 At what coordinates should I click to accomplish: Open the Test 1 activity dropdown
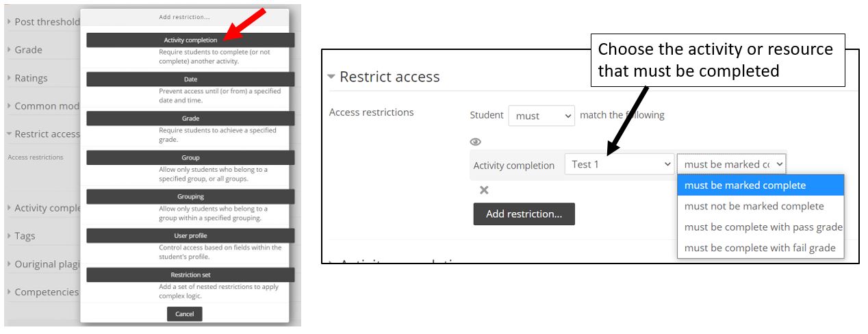pyautogui.click(x=620, y=164)
